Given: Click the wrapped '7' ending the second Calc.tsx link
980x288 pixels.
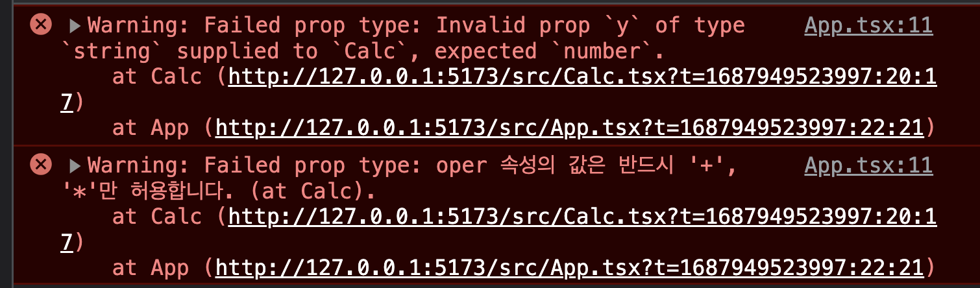Looking at the screenshot, I should 66,242.
